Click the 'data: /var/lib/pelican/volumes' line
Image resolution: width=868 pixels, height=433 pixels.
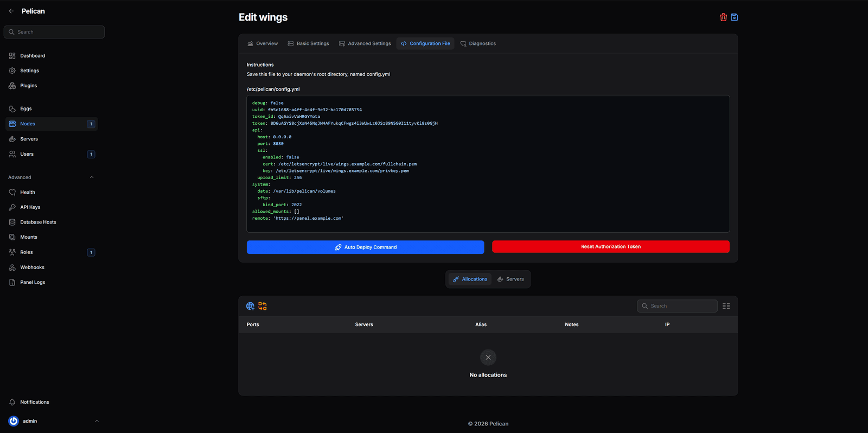click(297, 191)
